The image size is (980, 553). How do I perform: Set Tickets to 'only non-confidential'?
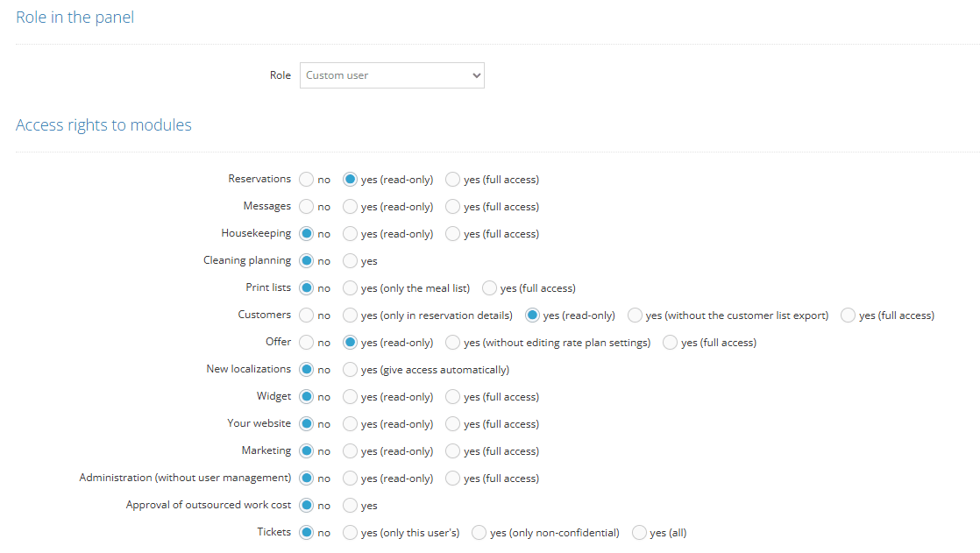(479, 533)
